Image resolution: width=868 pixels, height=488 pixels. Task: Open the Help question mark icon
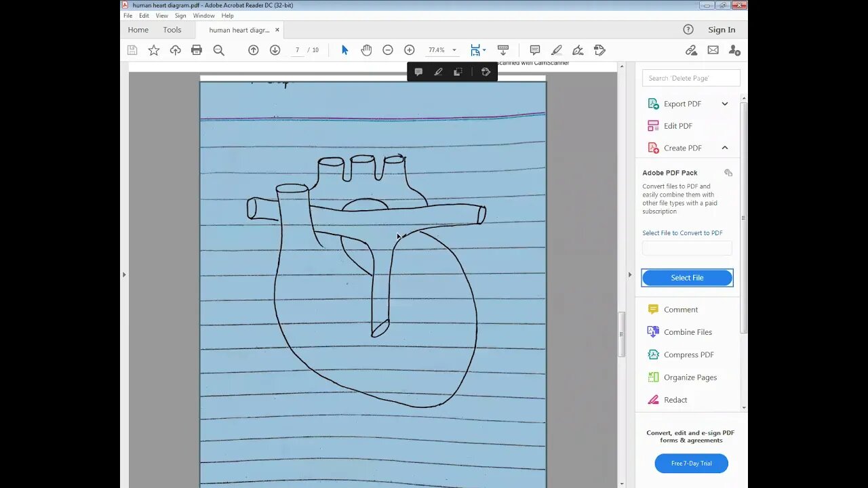click(x=688, y=30)
